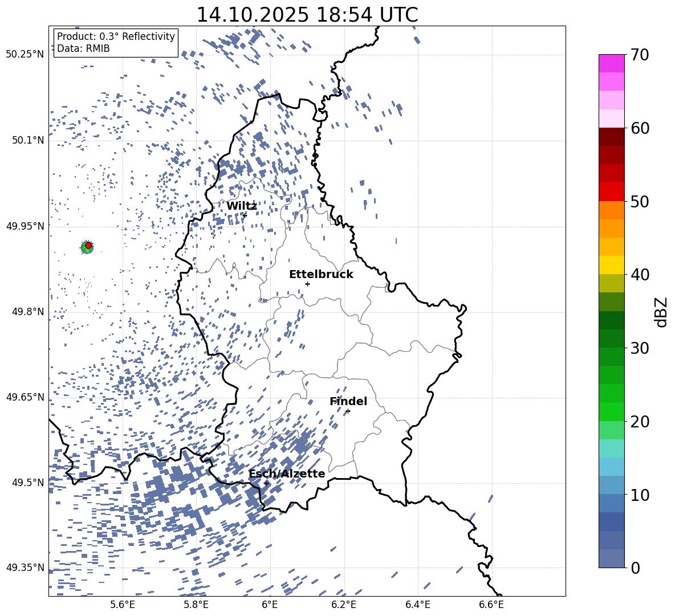This screenshot has width=675, height=616.
Task: Click the 6.6°E longitude label
Action: (491, 605)
